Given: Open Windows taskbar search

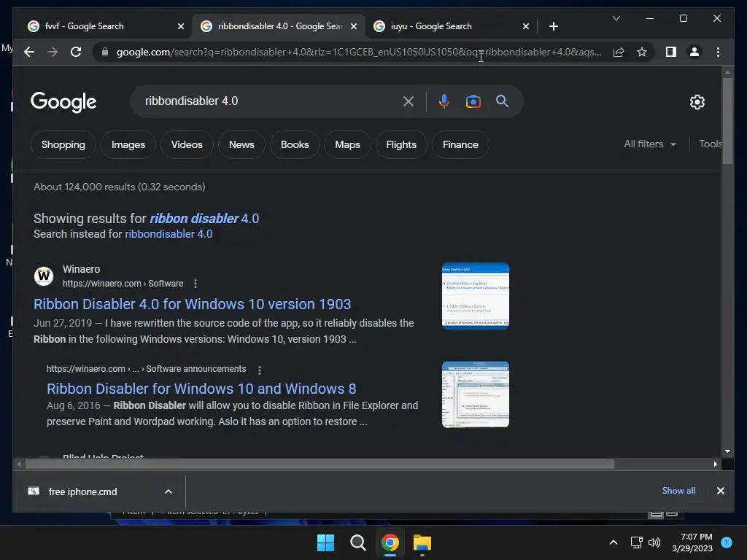Looking at the screenshot, I should (x=357, y=542).
